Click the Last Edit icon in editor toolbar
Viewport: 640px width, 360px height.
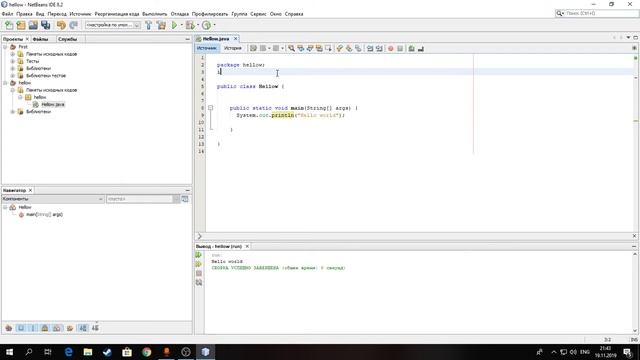click(x=253, y=49)
